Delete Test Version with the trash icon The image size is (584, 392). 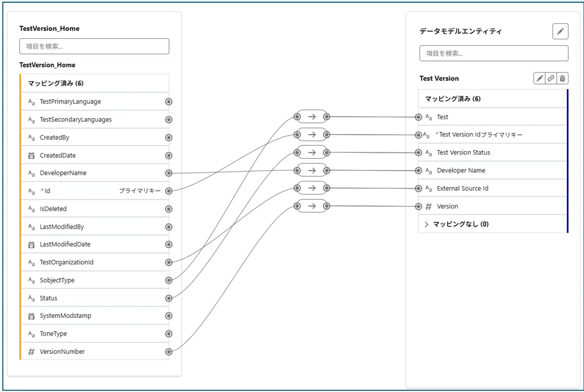click(x=562, y=78)
